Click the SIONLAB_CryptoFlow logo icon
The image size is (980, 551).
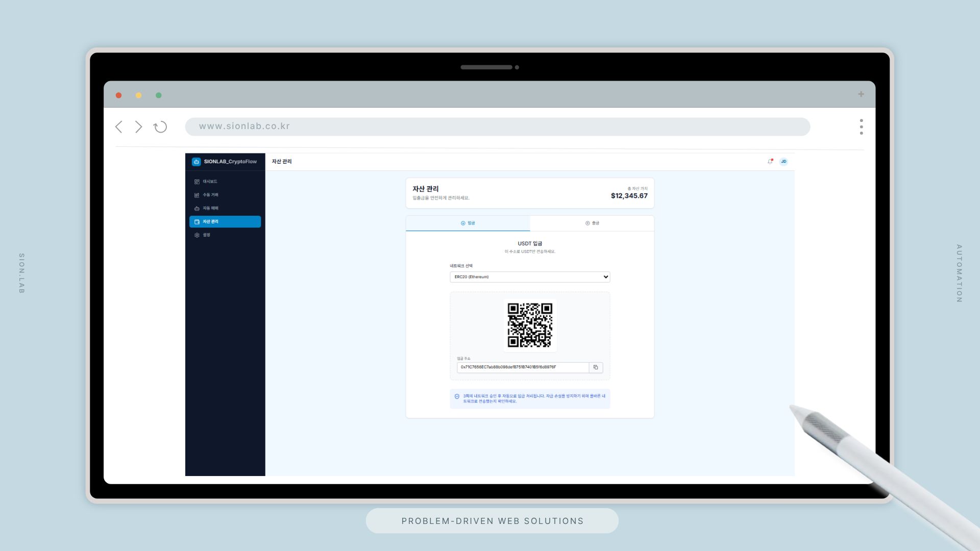click(x=197, y=162)
